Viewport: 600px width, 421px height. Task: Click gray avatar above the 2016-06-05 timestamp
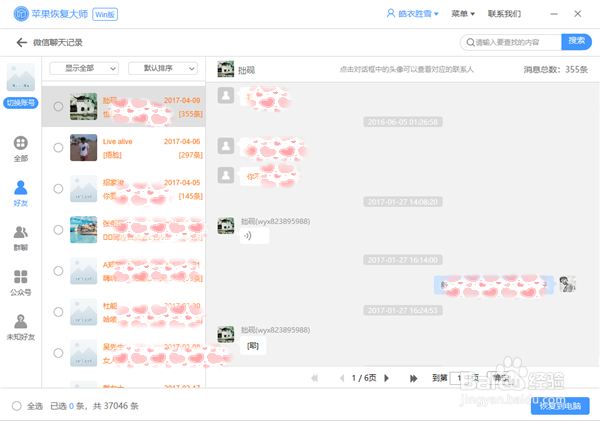[226, 95]
